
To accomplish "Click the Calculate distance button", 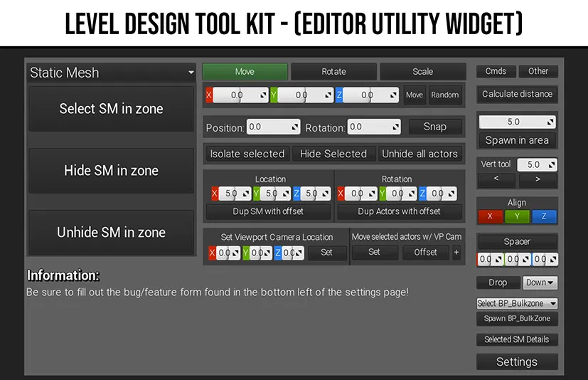I will pyautogui.click(x=517, y=94).
